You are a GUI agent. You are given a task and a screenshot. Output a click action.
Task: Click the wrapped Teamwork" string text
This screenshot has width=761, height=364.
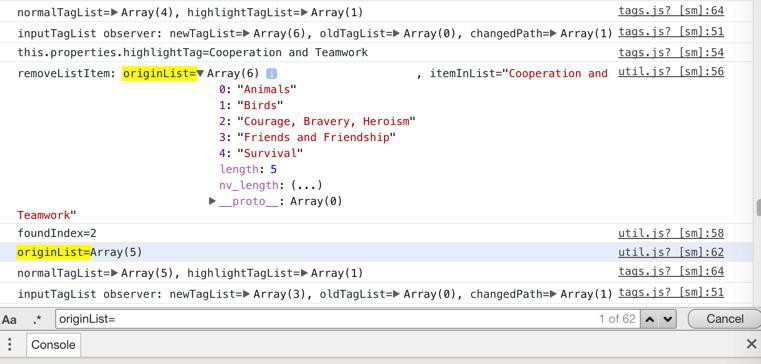pyautogui.click(x=47, y=215)
